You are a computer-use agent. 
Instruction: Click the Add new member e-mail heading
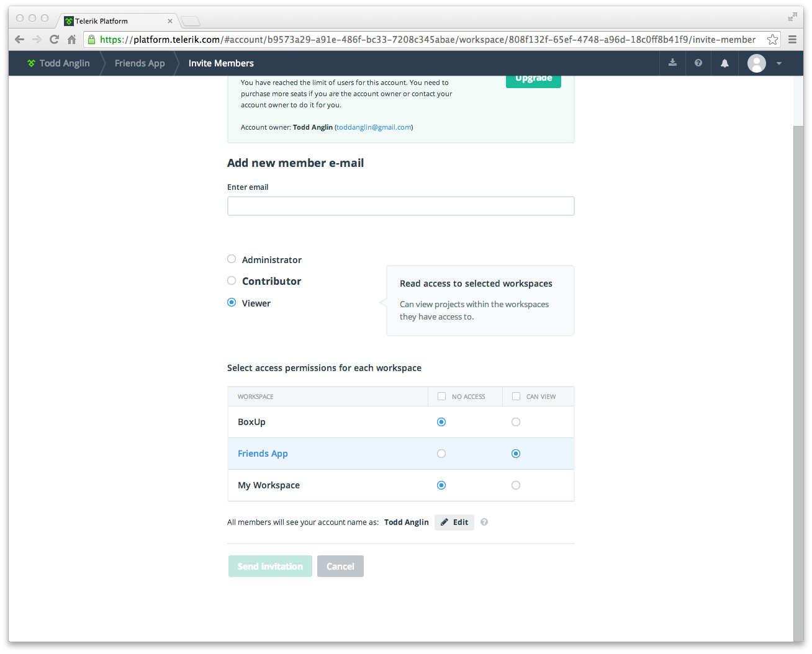click(x=295, y=163)
